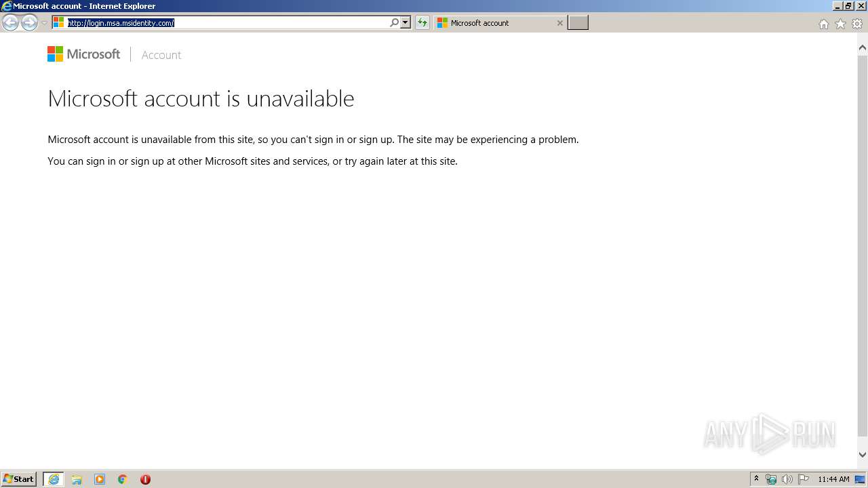868x488 pixels.
Task: Minimize the Internet Explorer window
Action: (837, 5)
